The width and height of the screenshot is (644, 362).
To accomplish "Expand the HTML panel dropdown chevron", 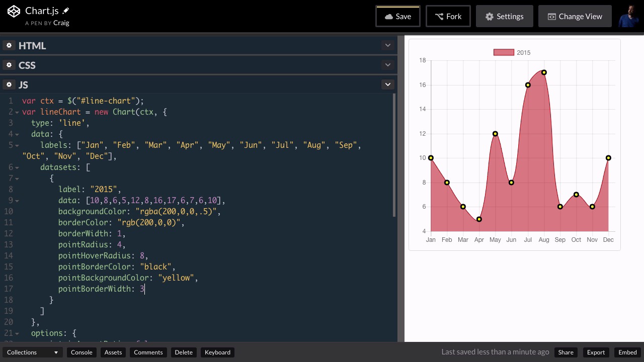I will pos(387,45).
